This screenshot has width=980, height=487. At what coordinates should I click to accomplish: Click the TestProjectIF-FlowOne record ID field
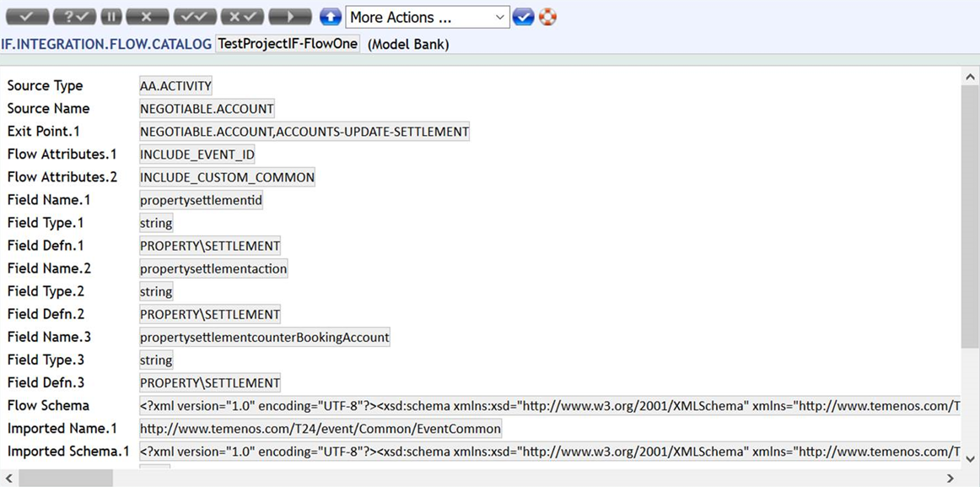tap(288, 44)
